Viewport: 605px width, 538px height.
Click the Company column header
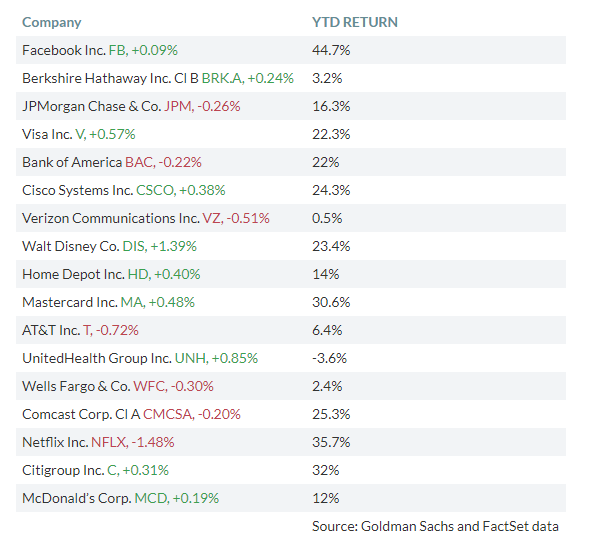52,22
